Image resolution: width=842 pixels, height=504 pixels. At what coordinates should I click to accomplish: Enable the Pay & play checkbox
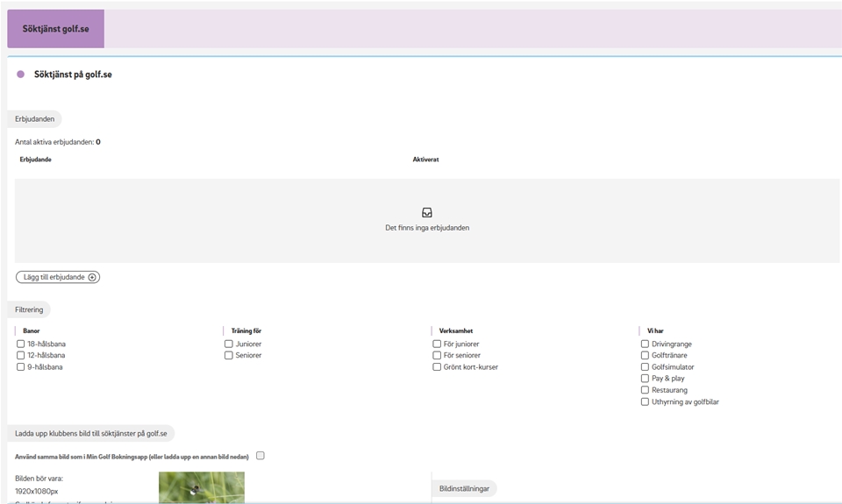645,379
